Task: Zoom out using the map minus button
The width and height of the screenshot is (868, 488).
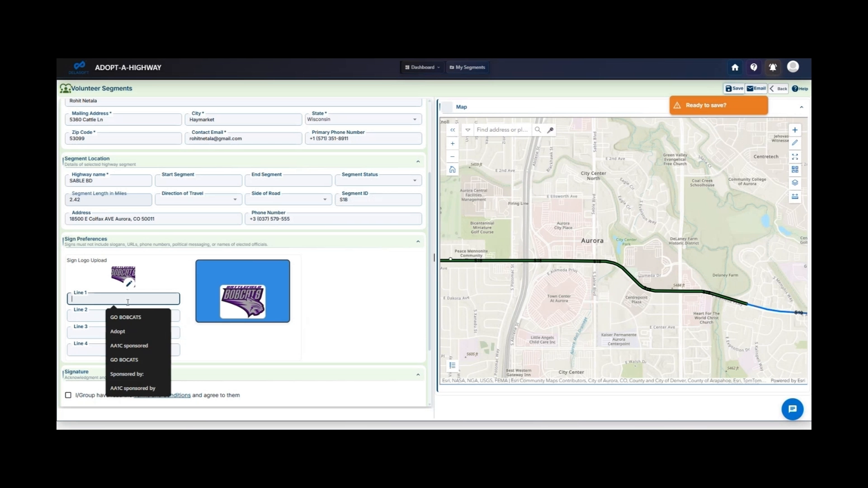Action: 452,156
